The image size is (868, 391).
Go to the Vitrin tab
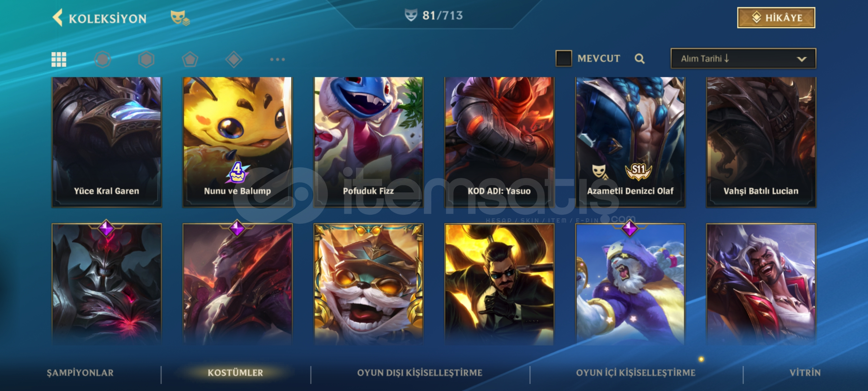805,373
